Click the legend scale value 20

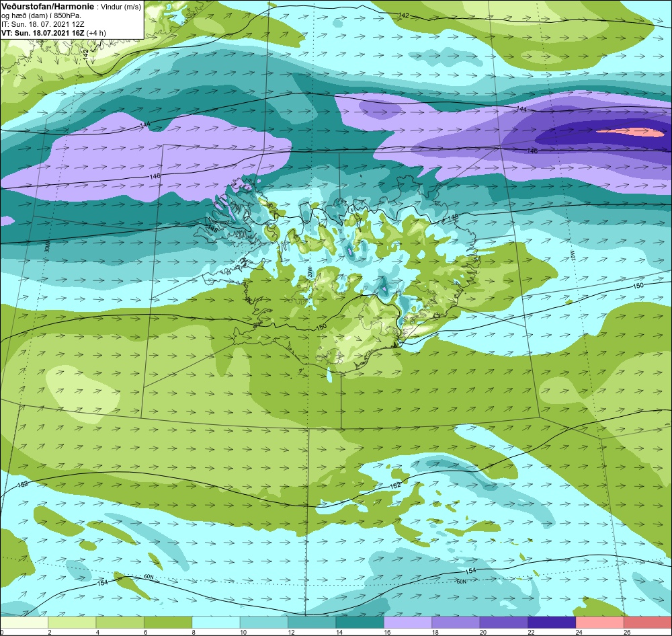483,632
